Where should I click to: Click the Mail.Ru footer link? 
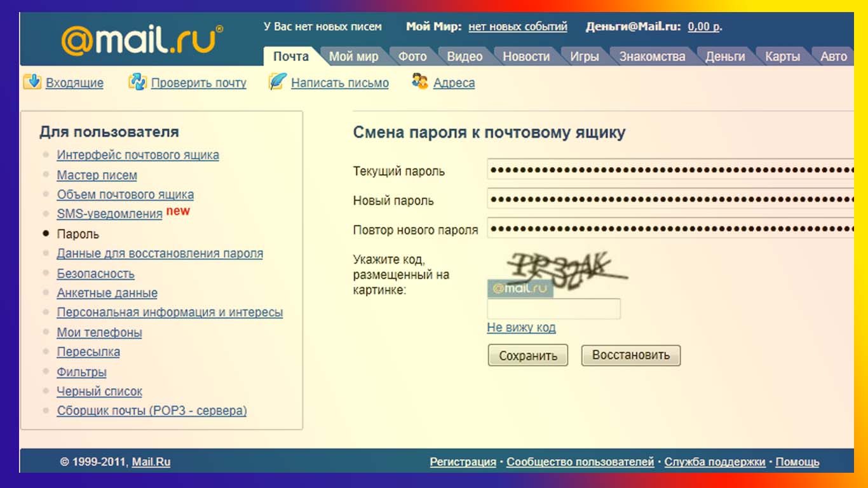(x=151, y=462)
